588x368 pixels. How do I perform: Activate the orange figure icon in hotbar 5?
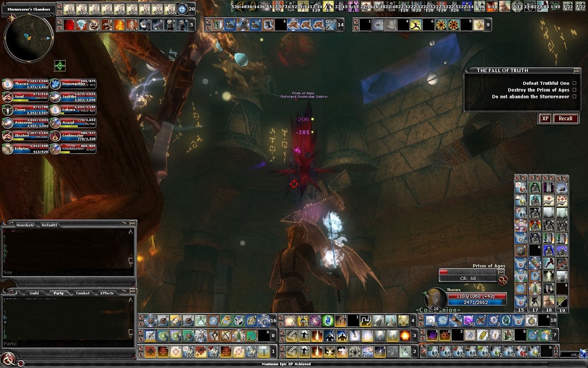click(x=119, y=25)
